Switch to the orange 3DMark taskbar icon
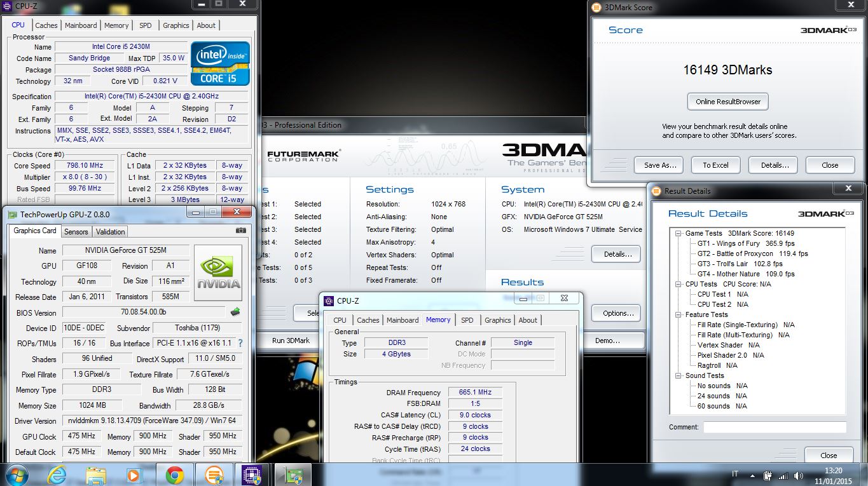The width and height of the screenshot is (868, 486). [214, 475]
